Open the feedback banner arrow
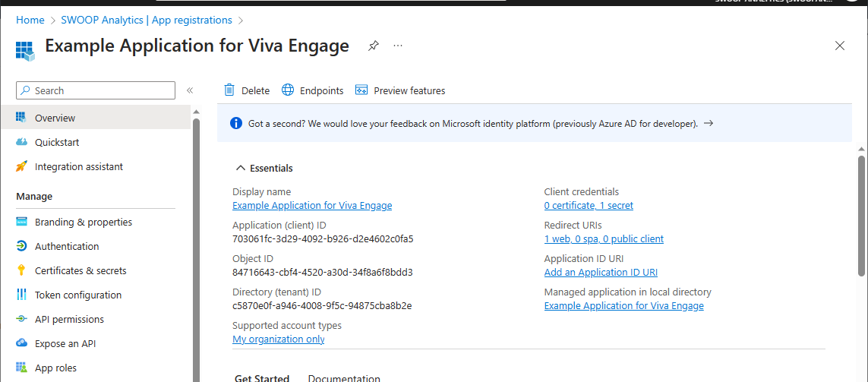Viewport: 868px width, 382px height. coord(708,124)
